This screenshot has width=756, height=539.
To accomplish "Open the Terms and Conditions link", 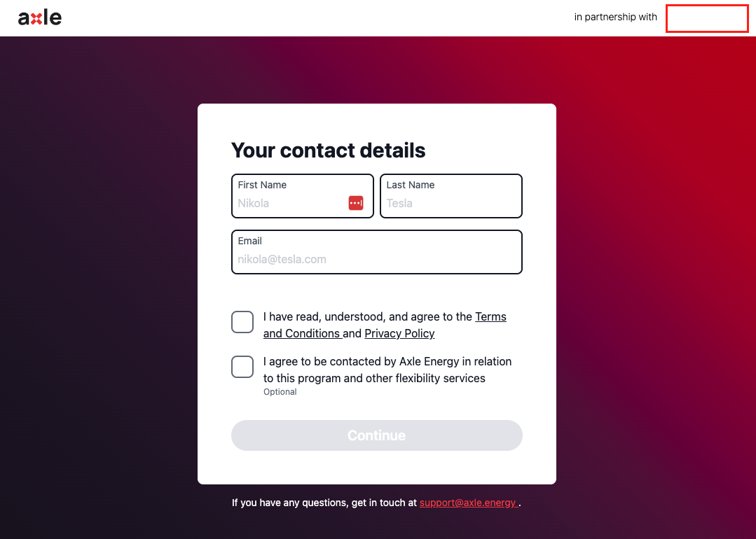I will (385, 325).
